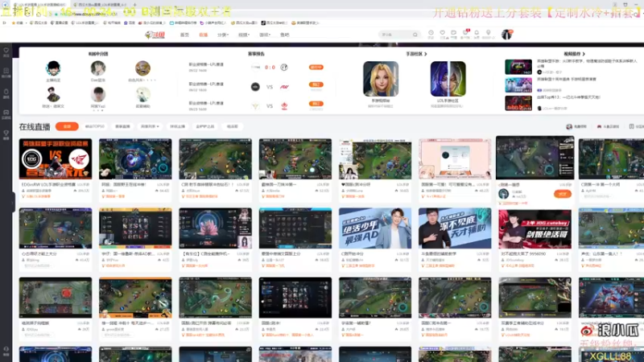This screenshot has height=362, width=644.
Task: Click the orange button on the 0:0 match
Action: (316, 68)
